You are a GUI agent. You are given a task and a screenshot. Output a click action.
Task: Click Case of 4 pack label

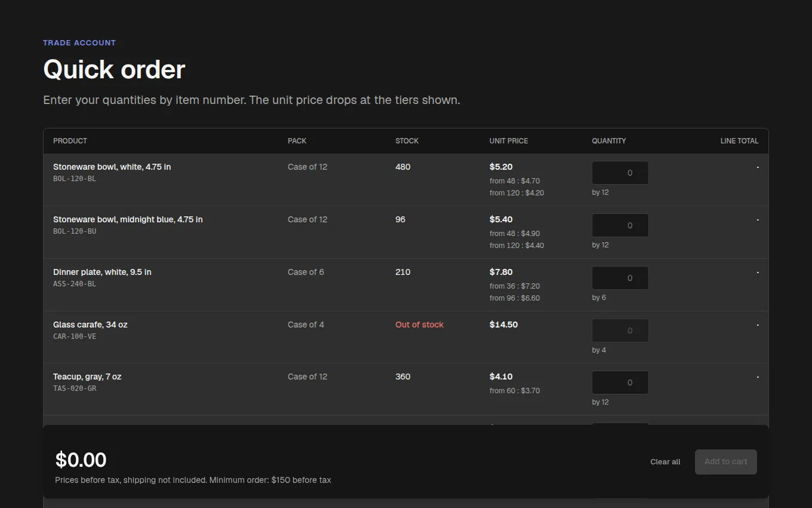pos(306,325)
